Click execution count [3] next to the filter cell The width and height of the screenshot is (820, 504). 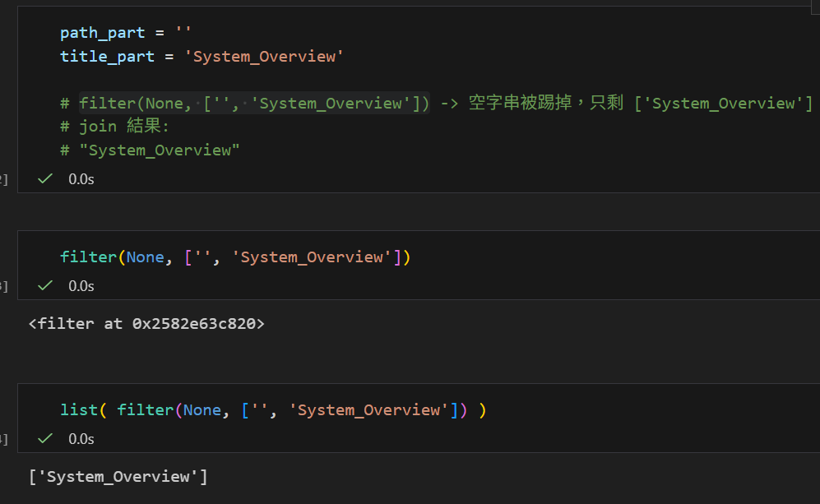coord(3,288)
